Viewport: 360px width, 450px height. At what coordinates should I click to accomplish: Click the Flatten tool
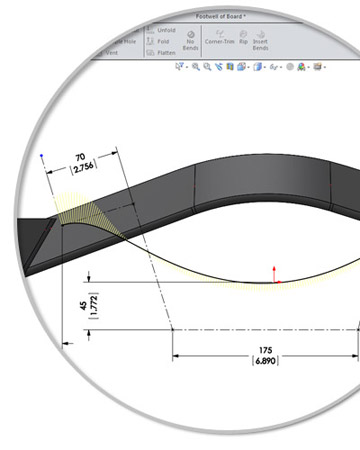click(161, 53)
